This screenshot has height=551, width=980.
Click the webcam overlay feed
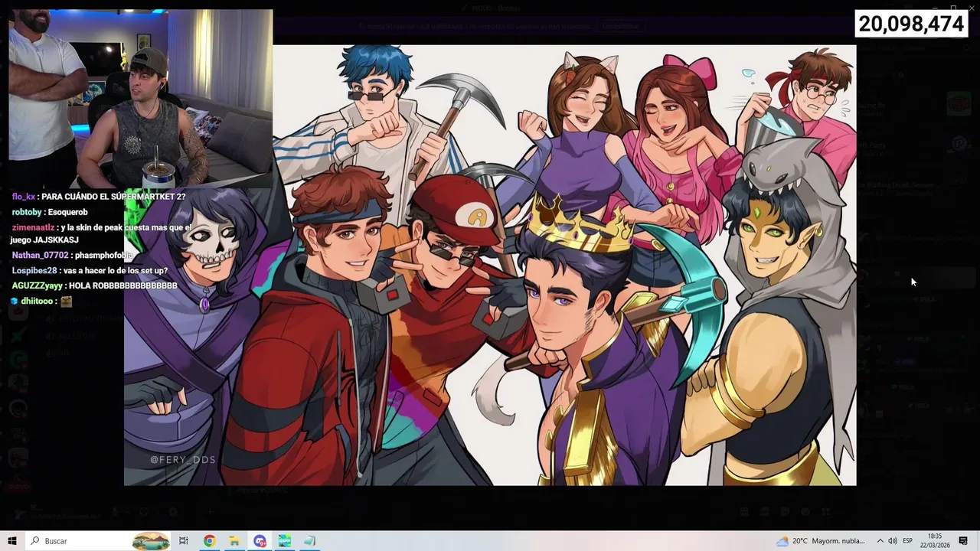pyautogui.click(x=141, y=98)
